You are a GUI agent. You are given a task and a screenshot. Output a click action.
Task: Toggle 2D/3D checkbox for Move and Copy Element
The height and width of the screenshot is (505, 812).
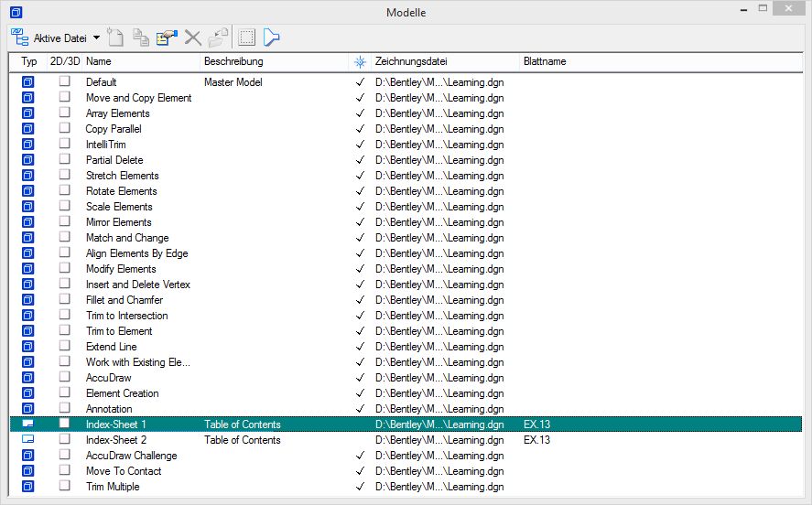(x=64, y=96)
